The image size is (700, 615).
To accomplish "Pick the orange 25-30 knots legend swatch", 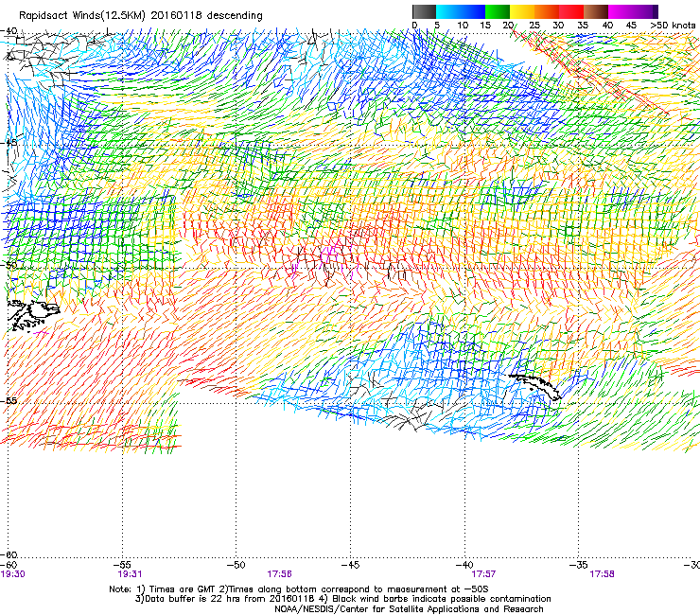I will click(x=547, y=11).
